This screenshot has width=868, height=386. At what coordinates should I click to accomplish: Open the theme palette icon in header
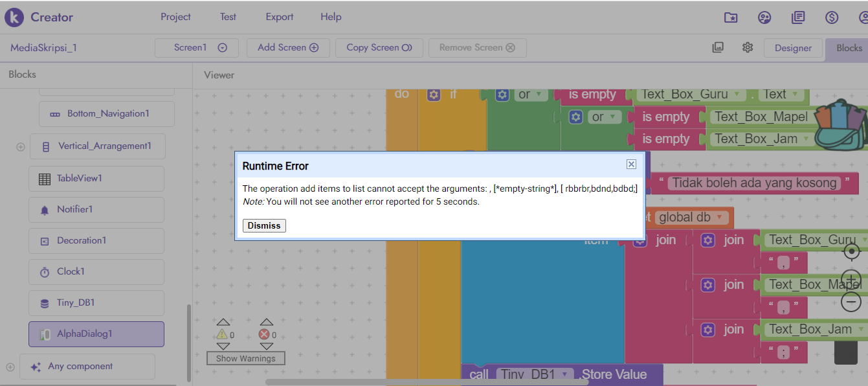click(x=764, y=17)
